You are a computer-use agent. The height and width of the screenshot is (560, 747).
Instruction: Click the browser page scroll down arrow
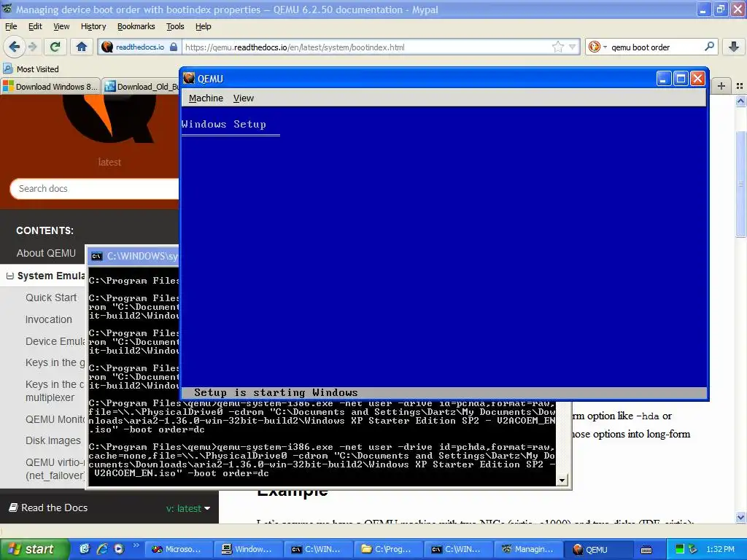pyautogui.click(x=740, y=517)
